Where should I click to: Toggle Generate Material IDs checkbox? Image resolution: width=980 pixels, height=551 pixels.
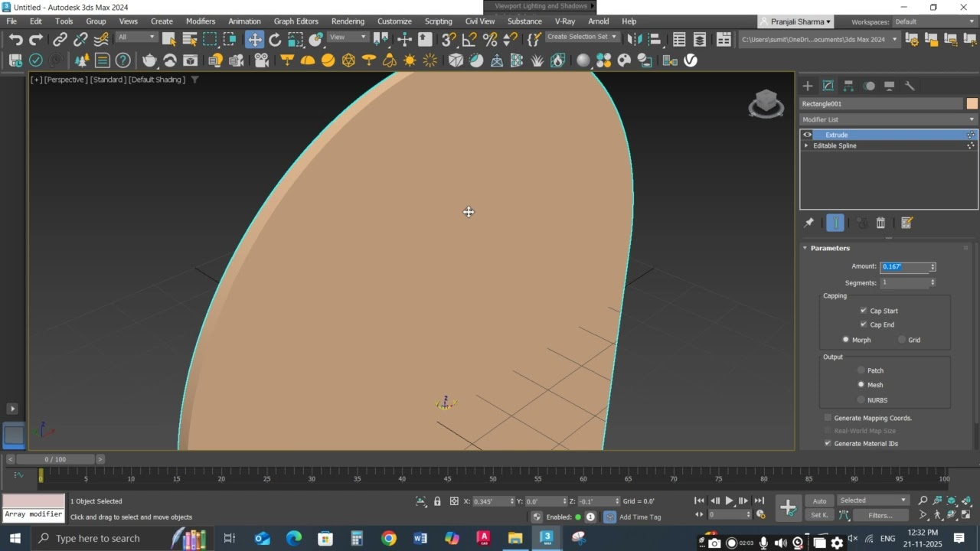coord(828,443)
